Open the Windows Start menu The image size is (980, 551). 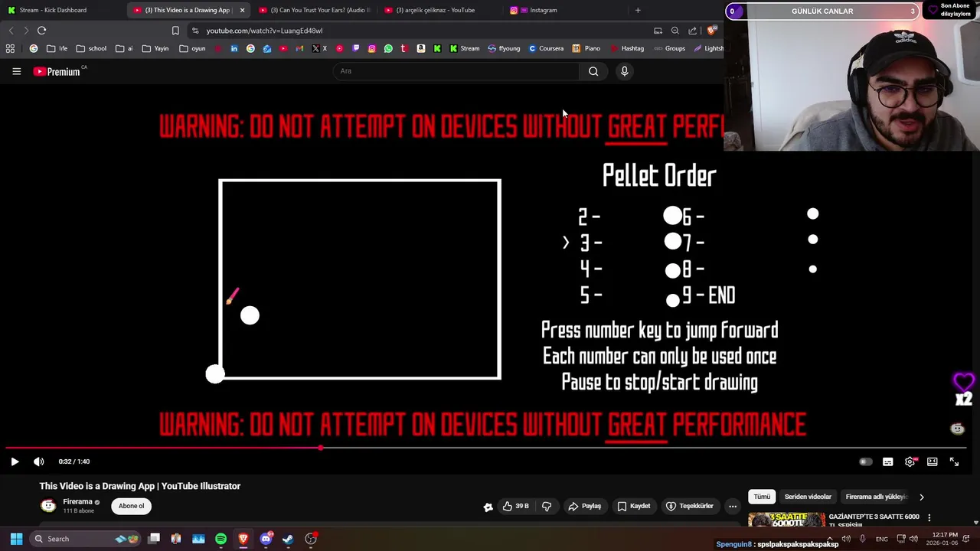click(16, 539)
